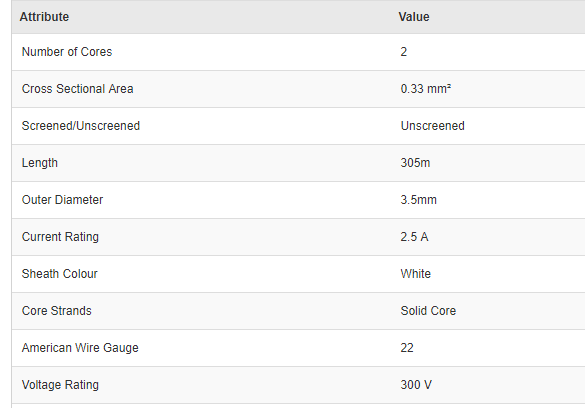Click the 2.5 A value
585x408 pixels.
pyautogui.click(x=414, y=237)
